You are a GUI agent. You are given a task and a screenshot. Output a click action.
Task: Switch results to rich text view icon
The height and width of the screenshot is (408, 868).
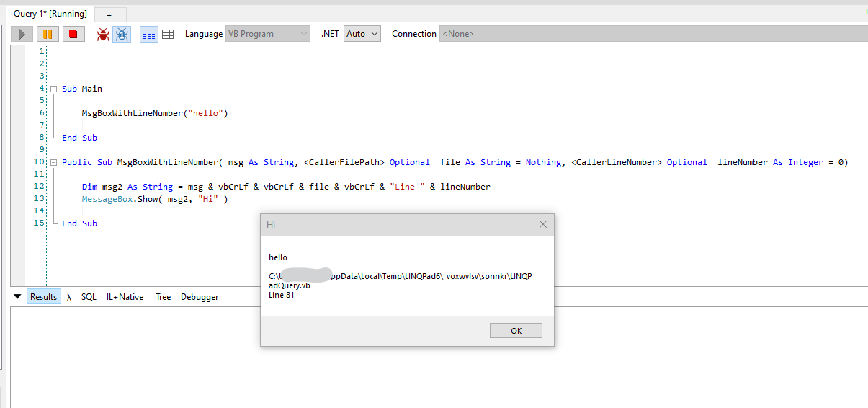149,34
